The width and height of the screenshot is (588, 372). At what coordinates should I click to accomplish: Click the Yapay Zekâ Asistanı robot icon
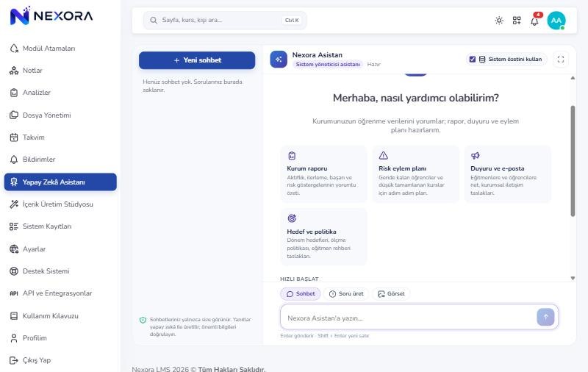tap(14, 182)
